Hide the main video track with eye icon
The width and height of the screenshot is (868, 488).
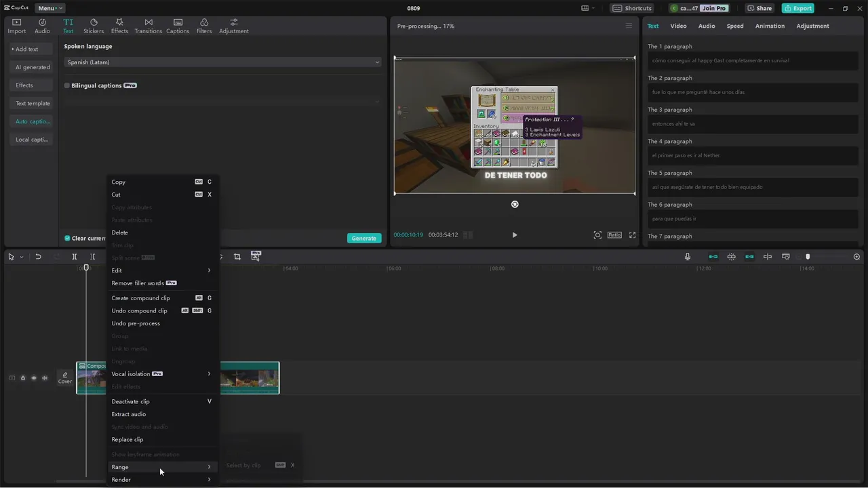click(33, 378)
